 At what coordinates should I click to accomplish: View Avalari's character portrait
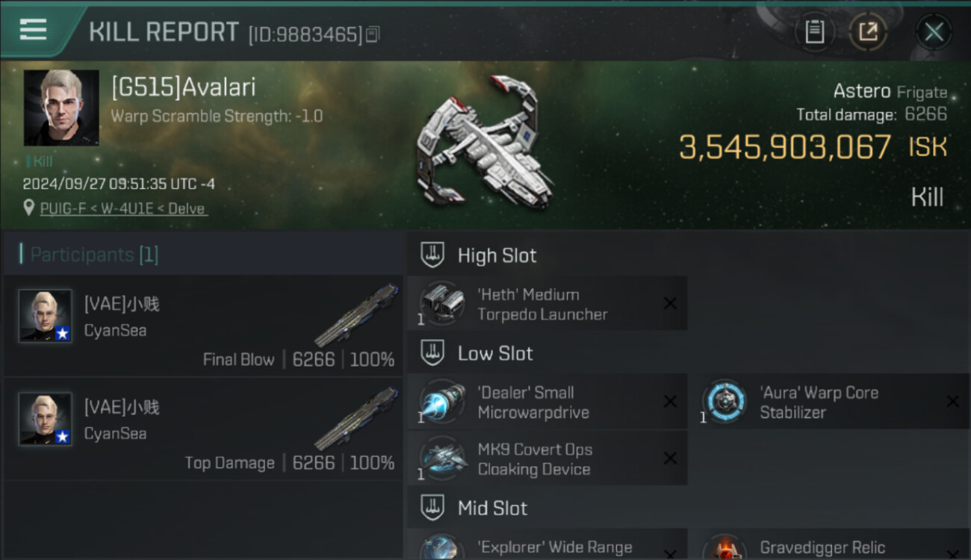[61, 108]
